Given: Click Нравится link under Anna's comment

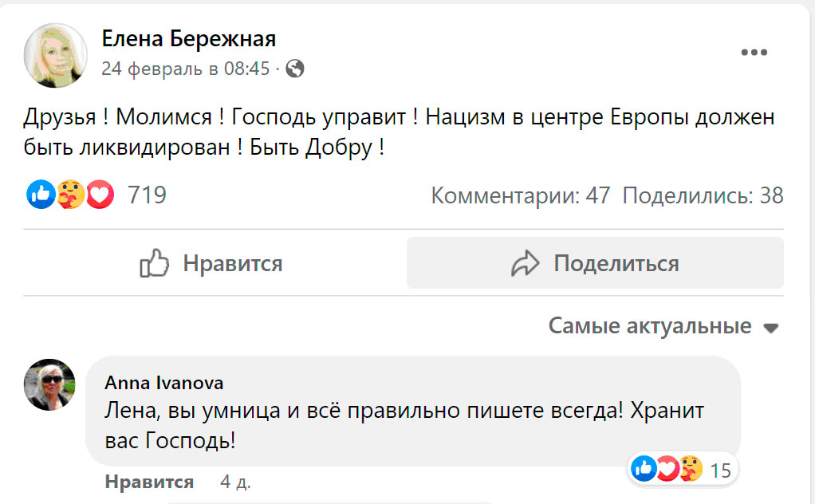Looking at the screenshot, I should coord(149,482).
